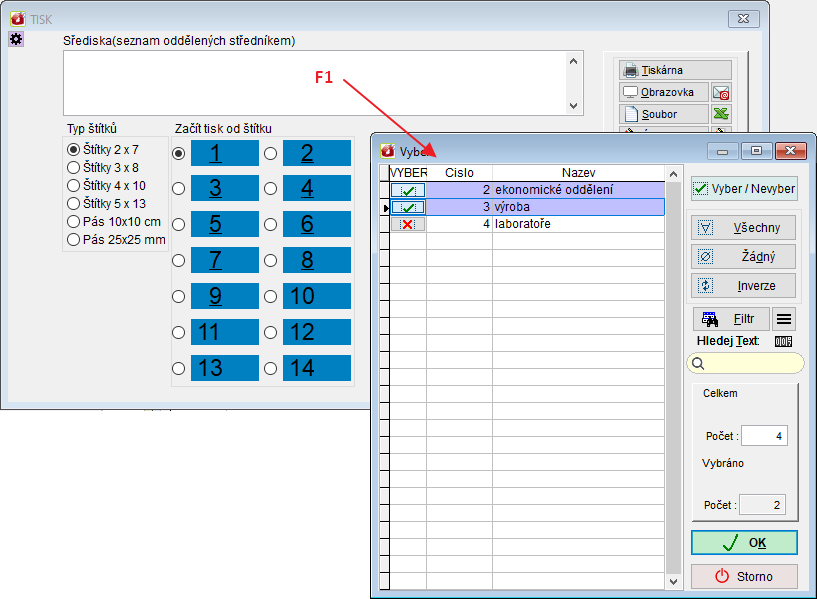The width and height of the screenshot is (817, 599).
Task: Click the Vyber dialog title bar app icon
Action: point(388,151)
